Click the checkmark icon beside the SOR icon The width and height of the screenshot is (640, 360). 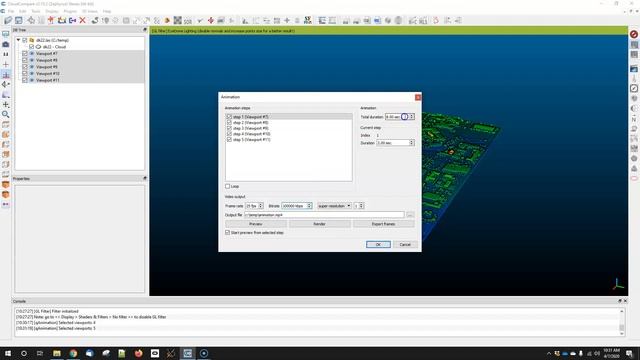(200, 20)
